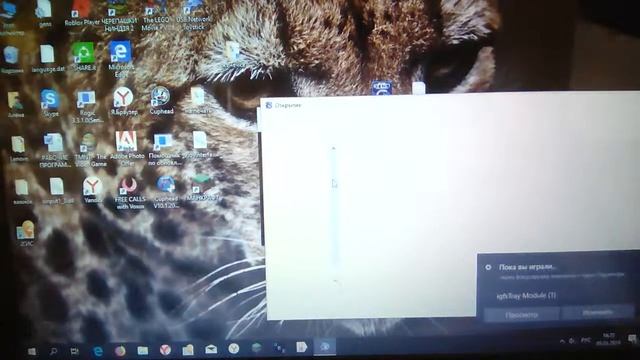Click the Windows Start button

tap(31, 351)
